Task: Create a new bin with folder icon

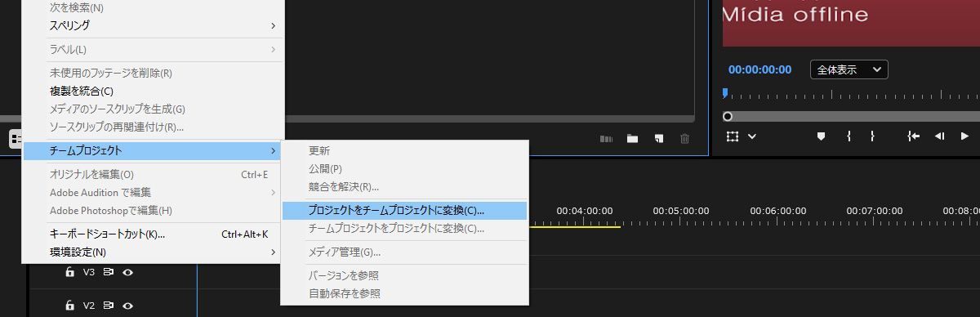Action: (x=632, y=139)
